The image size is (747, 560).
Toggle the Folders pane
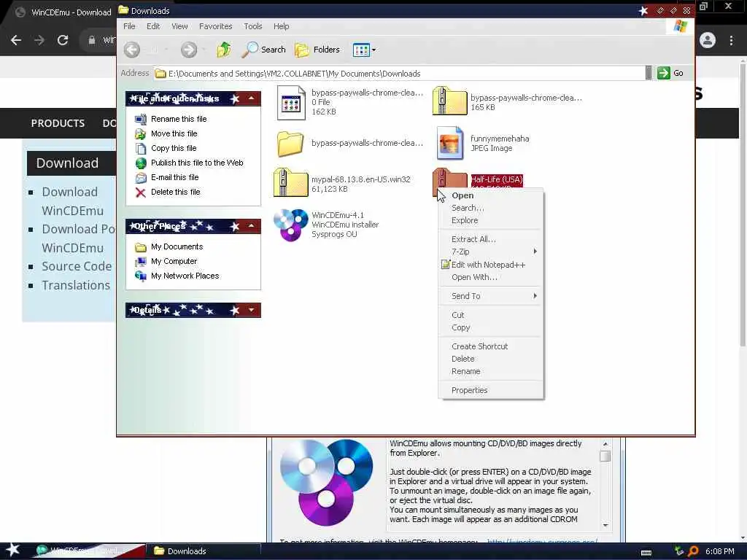[x=317, y=50]
